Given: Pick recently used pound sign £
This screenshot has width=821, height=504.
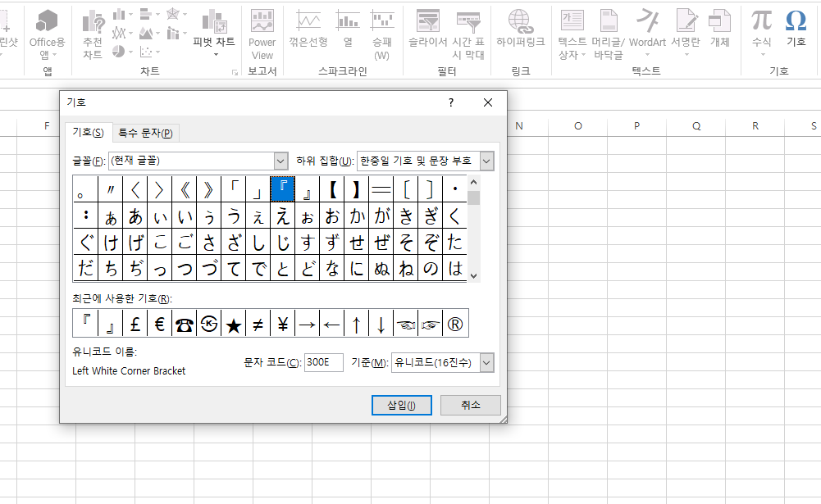Looking at the screenshot, I should [135, 324].
